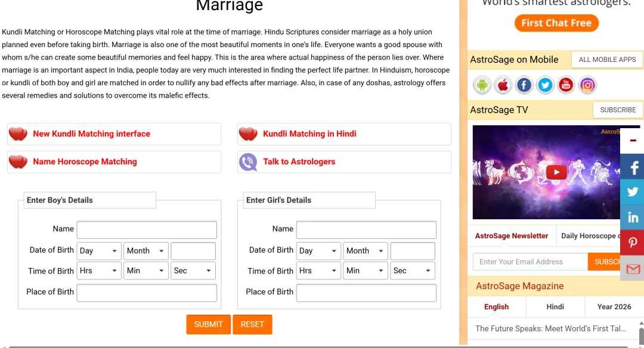This screenshot has height=348, width=644.
Task: Focus boy's Place of Birth field
Action: [x=147, y=293]
